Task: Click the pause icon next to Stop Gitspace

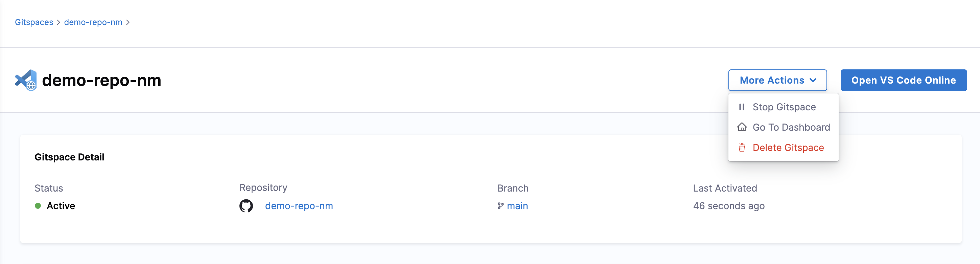Action: tap(742, 107)
